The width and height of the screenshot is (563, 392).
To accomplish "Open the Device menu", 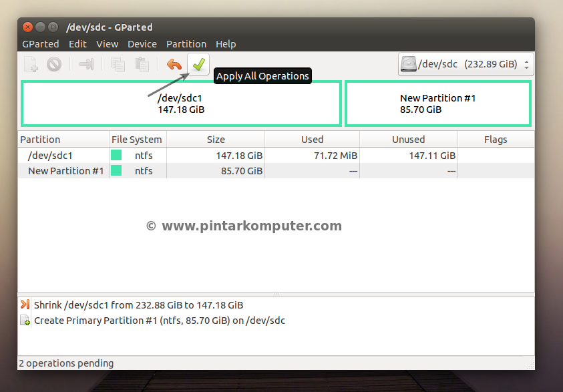I will (142, 44).
